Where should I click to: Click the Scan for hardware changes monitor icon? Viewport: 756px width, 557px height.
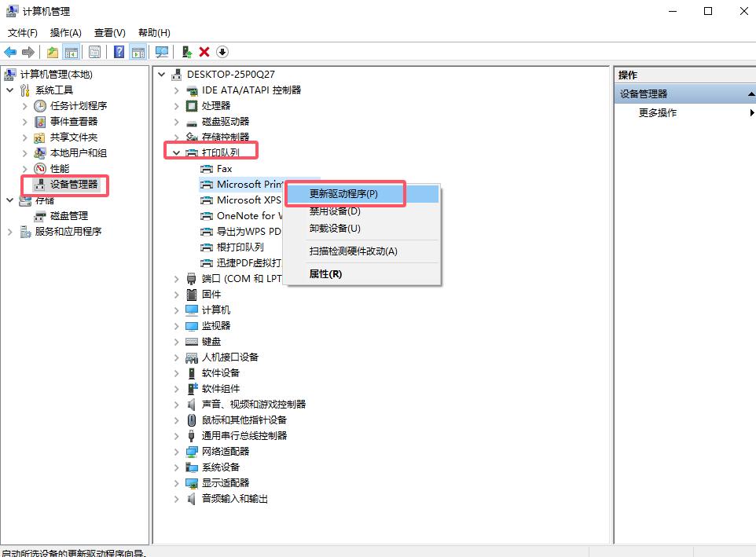click(162, 52)
